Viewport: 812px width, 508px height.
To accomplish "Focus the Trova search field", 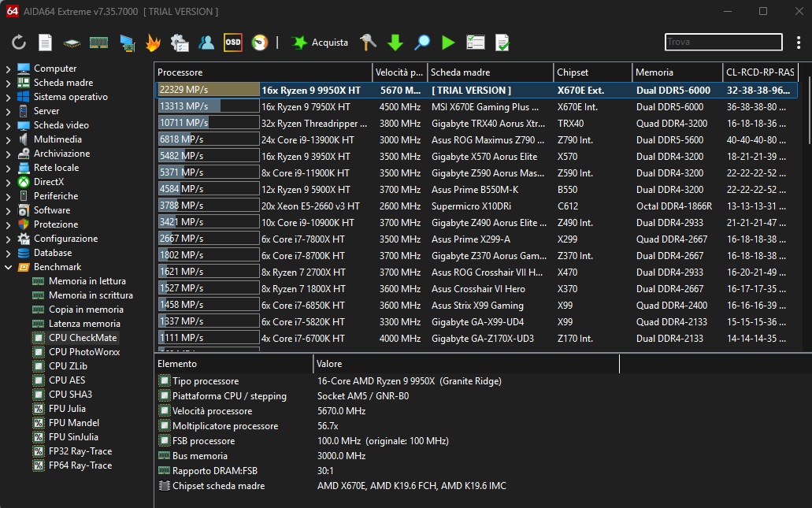I will click(x=724, y=42).
